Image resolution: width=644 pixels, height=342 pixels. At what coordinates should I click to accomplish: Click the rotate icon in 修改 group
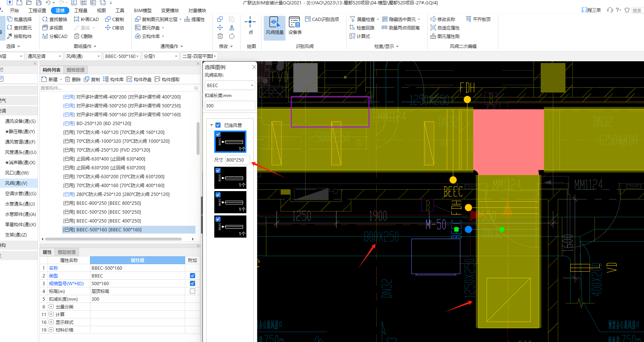[232, 36]
